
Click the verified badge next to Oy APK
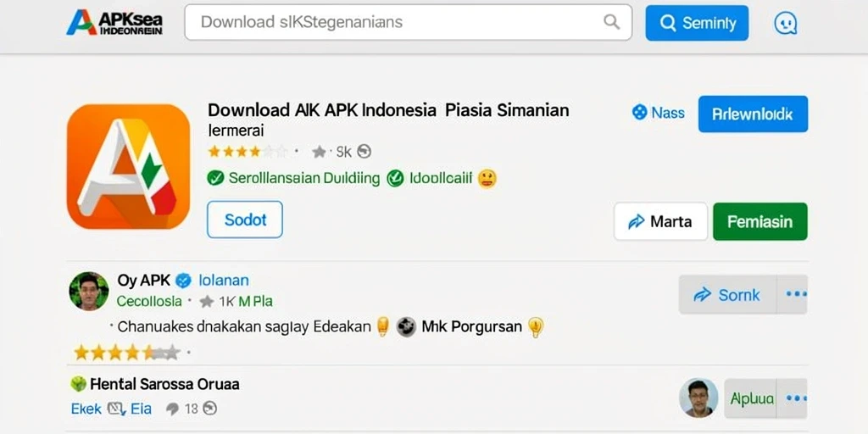pyautogui.click(x=183, y=281)
